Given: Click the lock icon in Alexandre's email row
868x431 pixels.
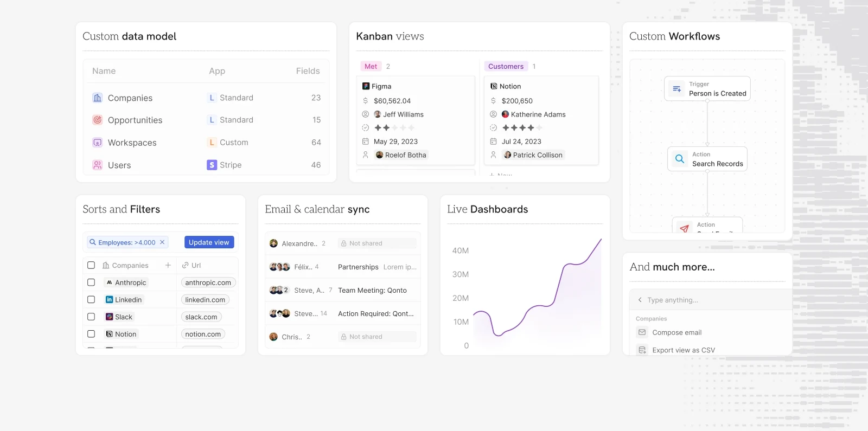Looking at the screenshot, I should (x=344, y=243).
